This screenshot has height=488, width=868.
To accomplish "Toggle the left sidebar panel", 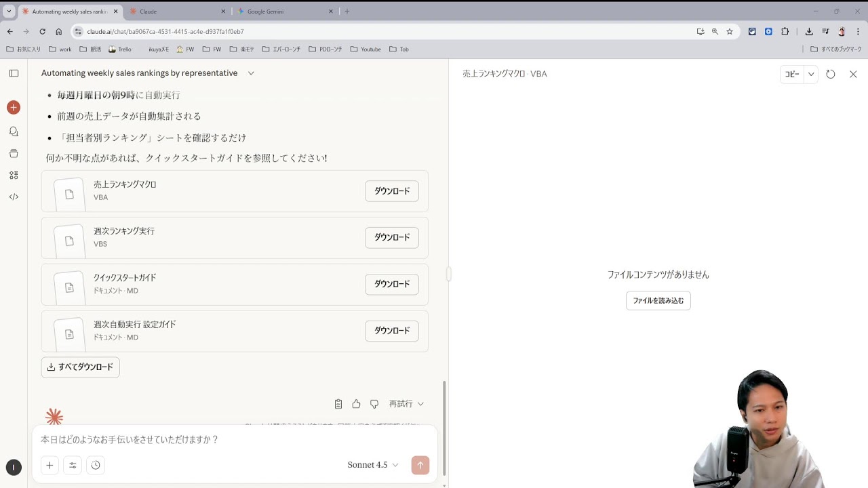I will click(14, 73).
